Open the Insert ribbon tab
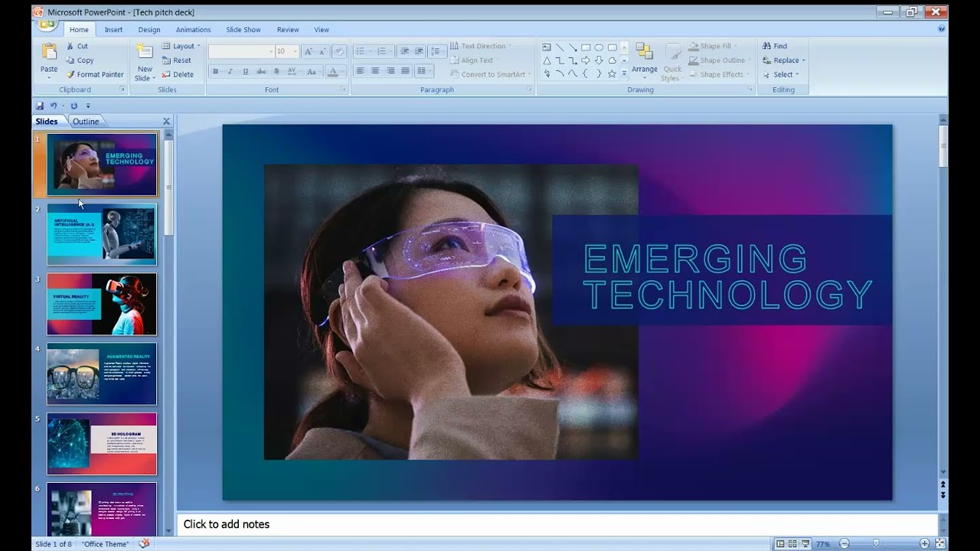 (113, 30)
